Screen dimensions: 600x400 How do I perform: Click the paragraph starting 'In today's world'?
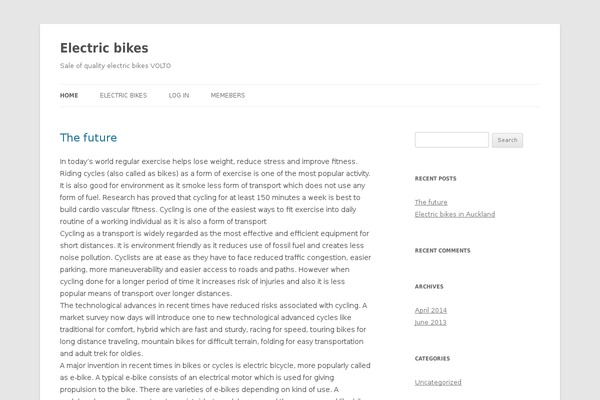tap(215, 191)
